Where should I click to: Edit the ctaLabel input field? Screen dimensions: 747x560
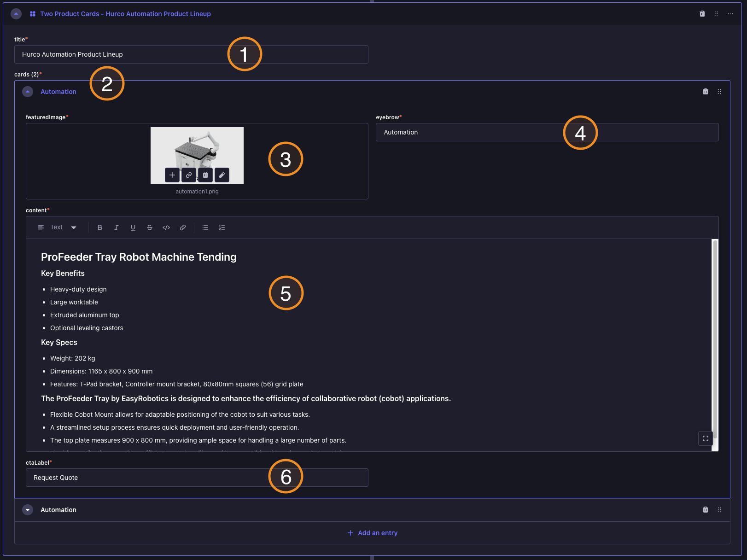[x=197, y=478]
